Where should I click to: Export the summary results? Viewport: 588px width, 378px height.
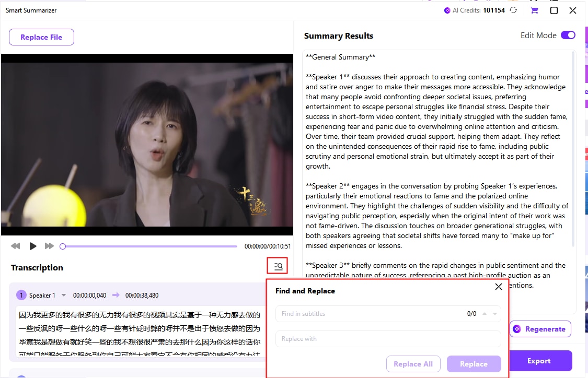(538, 361)
